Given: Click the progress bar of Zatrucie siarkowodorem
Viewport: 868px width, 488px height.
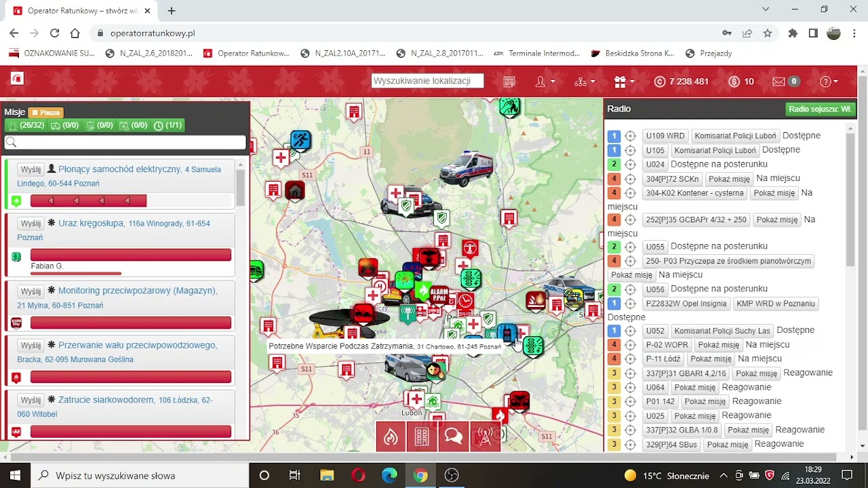Looking at the screenshot, I should (131, 432).
